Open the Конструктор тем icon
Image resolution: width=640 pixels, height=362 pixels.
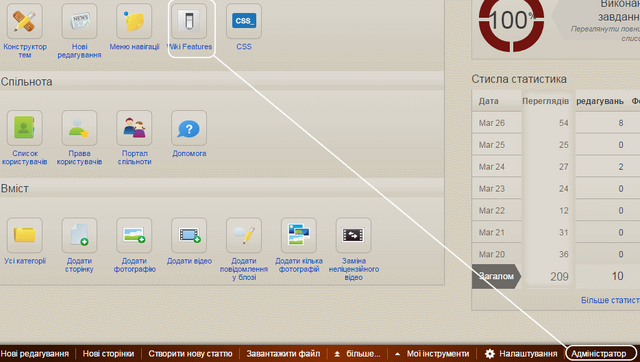click(x=24, y=21)
